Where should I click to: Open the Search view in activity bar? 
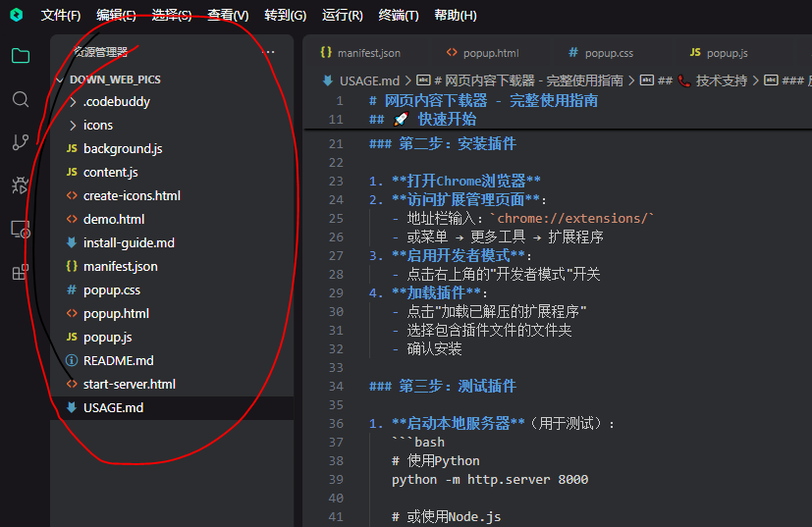(21, 99)
